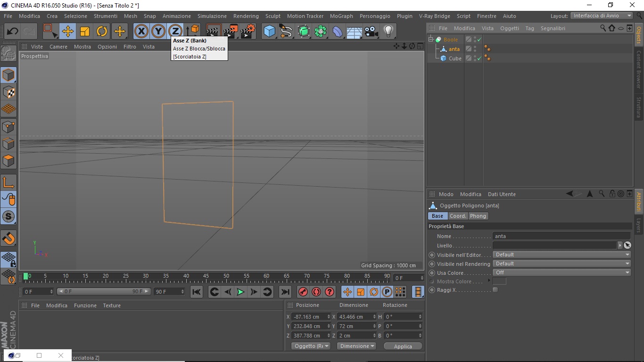Render the active view
The width and height of the screenshot is (644, 362).
214,32
